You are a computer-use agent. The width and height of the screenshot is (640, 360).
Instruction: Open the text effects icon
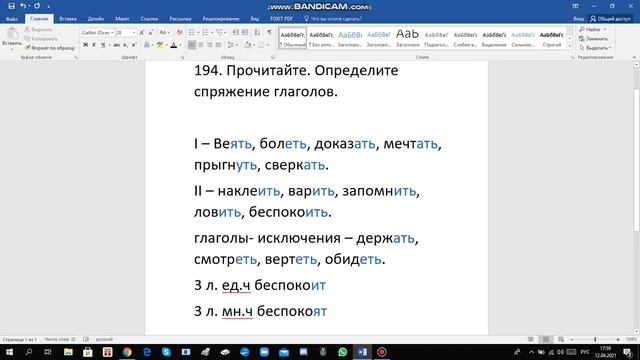pos(147,45)
